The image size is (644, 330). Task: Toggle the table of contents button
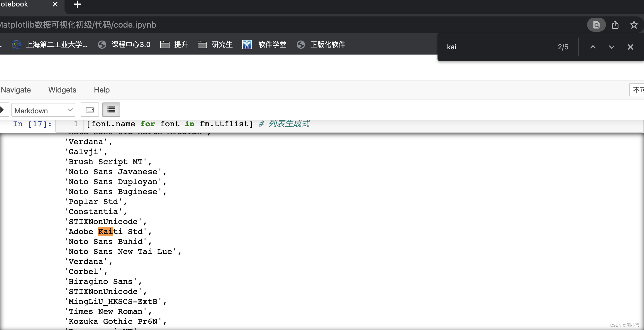coord(111,110)
